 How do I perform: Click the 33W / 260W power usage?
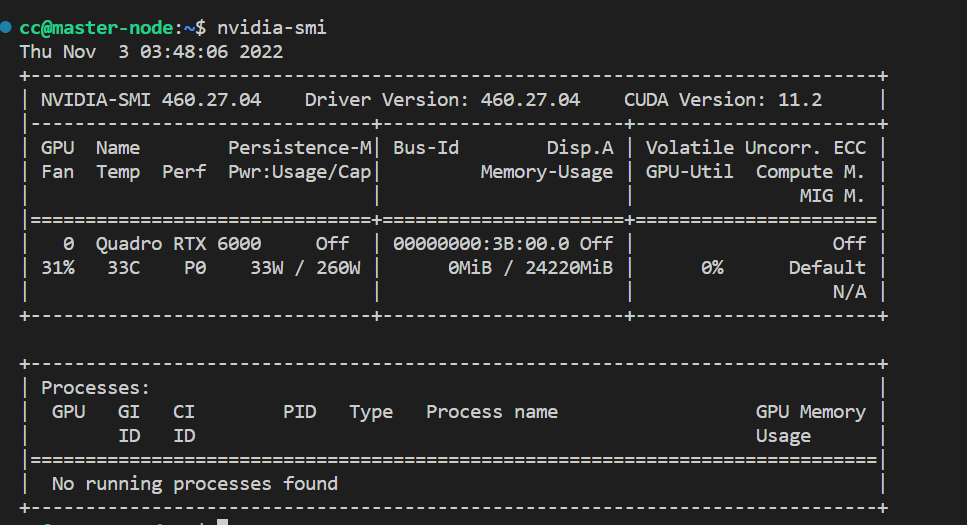click(305, 268)
